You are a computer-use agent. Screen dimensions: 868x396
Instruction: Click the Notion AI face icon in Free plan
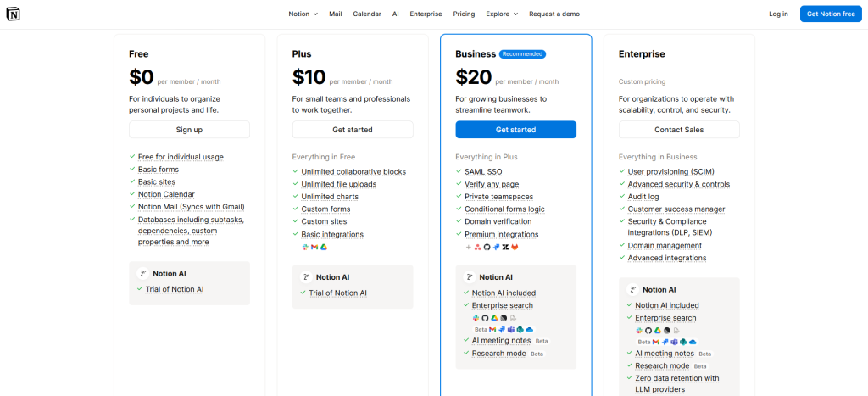click(x=143, y=274)
